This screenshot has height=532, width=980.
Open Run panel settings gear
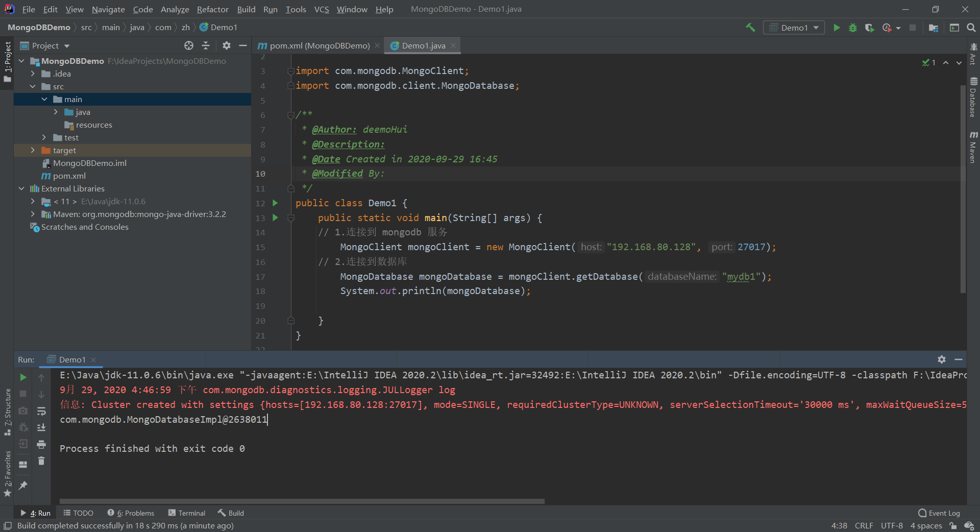click(942, 359)
